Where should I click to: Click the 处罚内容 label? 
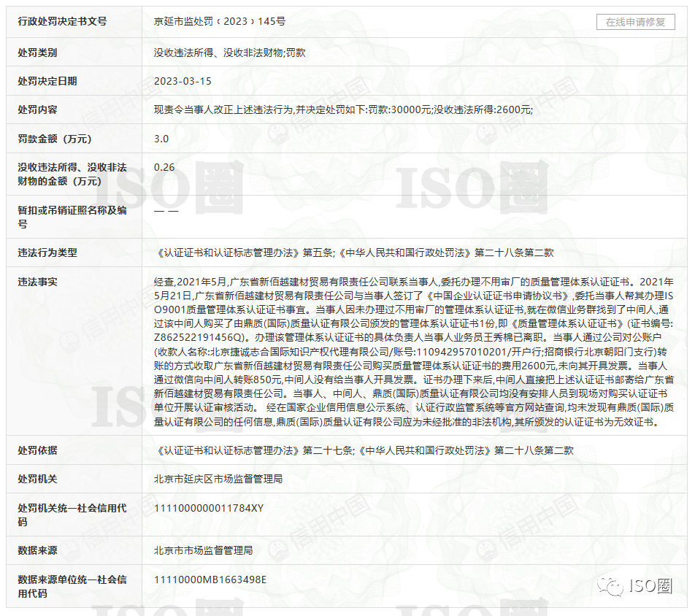38,109
